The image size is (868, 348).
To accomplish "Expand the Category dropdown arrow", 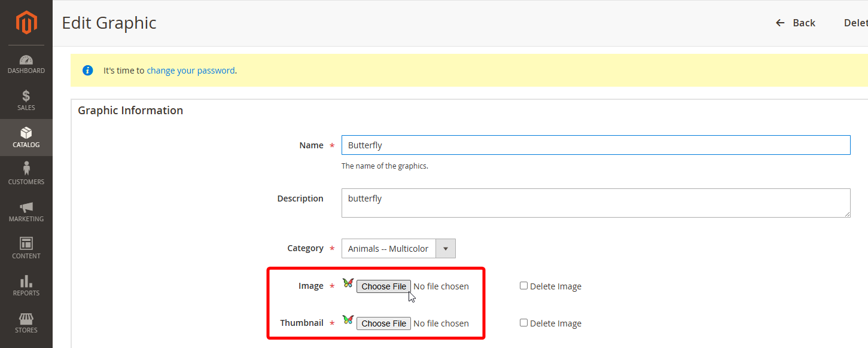I will tap(446, 249).
